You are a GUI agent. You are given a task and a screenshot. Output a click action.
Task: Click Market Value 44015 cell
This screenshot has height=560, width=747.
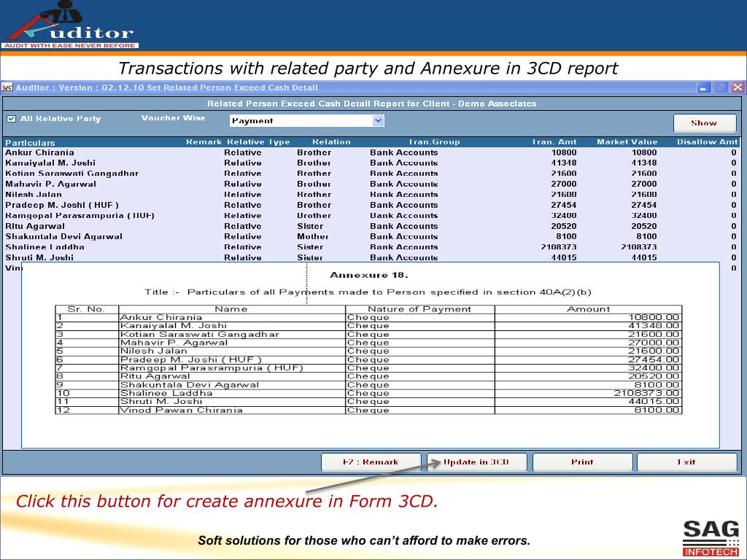coord(643,257)
